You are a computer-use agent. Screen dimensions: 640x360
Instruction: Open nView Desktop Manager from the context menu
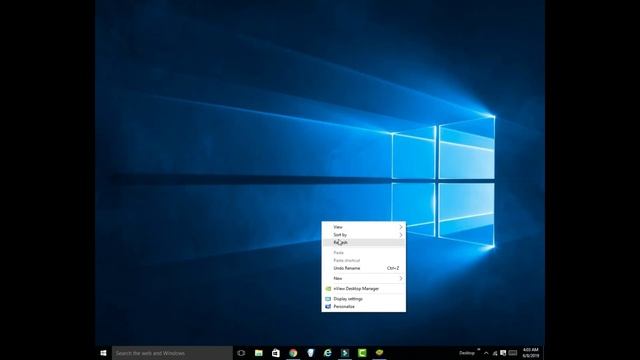pos(364,289)
